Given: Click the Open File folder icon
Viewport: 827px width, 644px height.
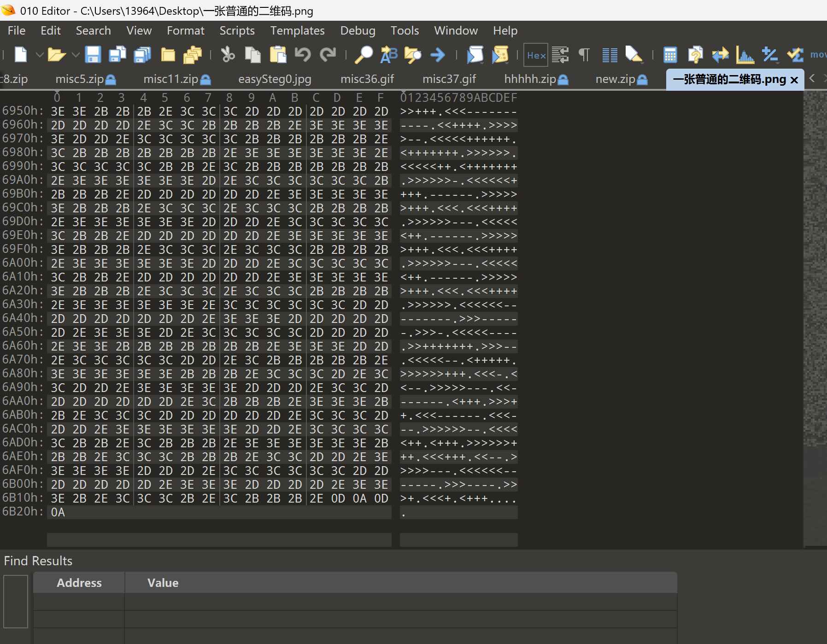Looking at the screenshot, I should coord(57,55).
